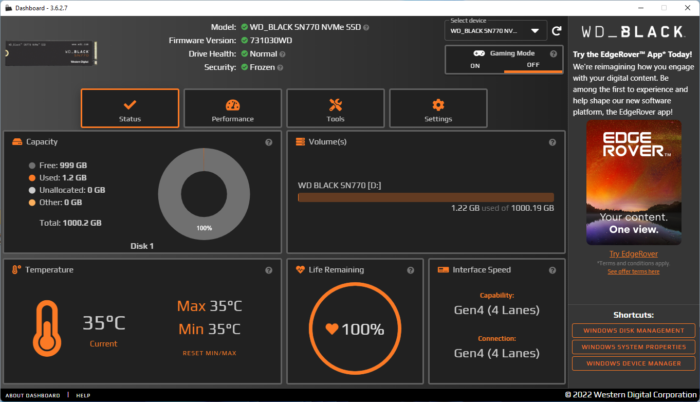Open the Performance tab

click(x=232, y=109)
